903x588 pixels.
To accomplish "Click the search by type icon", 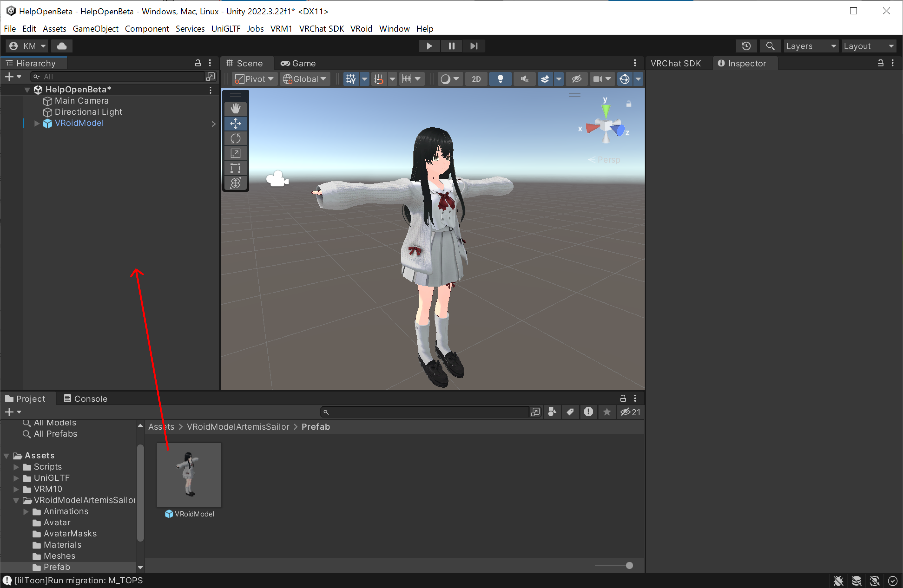I will click(552, 412).
